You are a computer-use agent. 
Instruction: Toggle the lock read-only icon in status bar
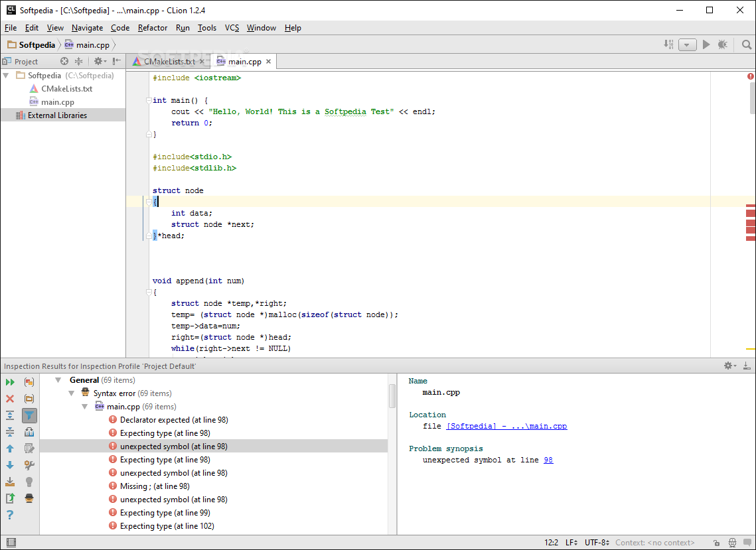(x=716, y=543)
